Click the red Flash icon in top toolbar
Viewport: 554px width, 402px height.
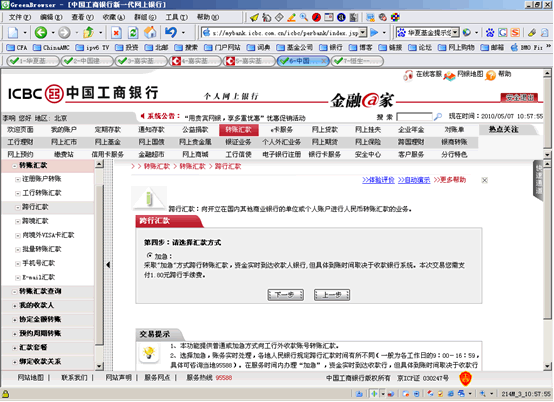click(x=316, y=17)
